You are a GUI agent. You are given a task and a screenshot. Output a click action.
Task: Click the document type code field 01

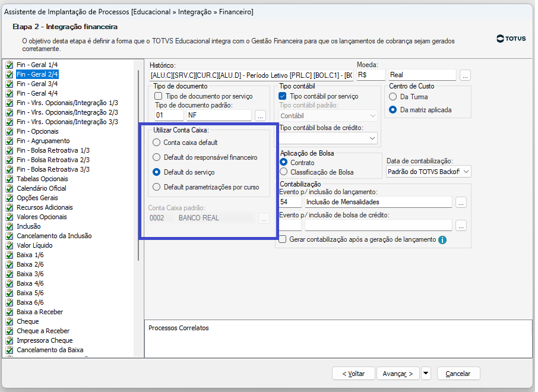tap(169, 115)
